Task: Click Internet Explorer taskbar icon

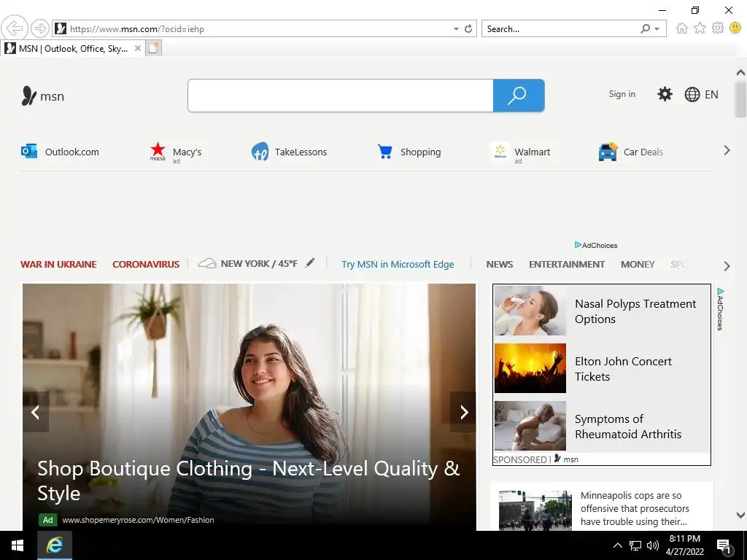Action: (54, 545)
